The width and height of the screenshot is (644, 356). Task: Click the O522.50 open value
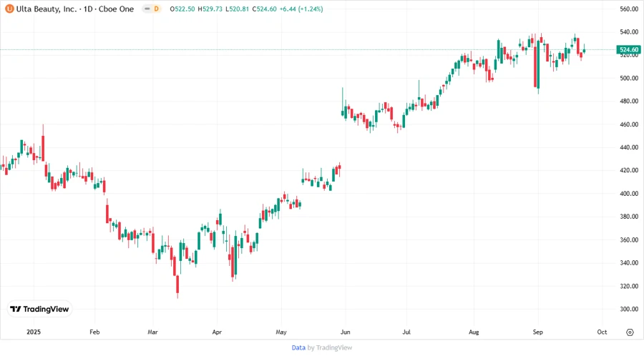[182, 9]
